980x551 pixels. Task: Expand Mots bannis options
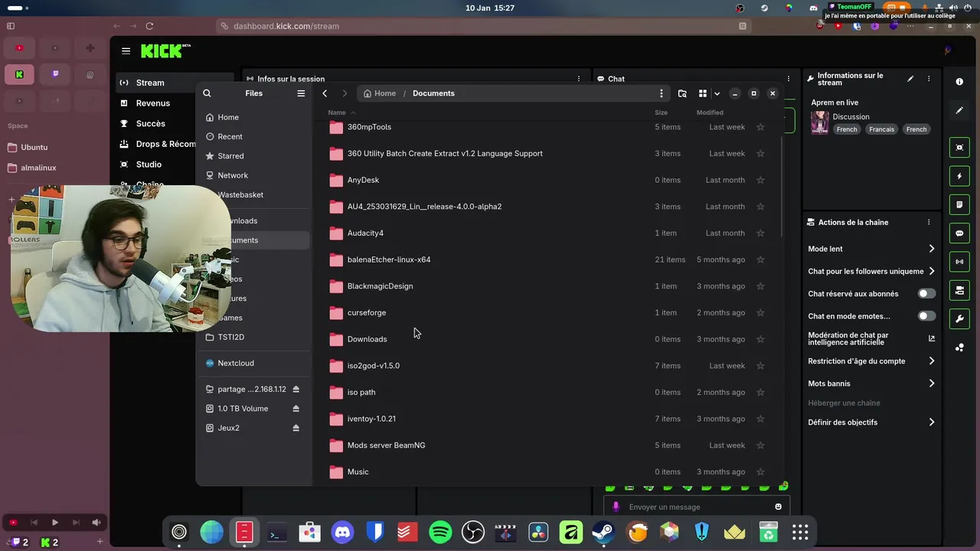pyautogui.click(x=932, y=383)
